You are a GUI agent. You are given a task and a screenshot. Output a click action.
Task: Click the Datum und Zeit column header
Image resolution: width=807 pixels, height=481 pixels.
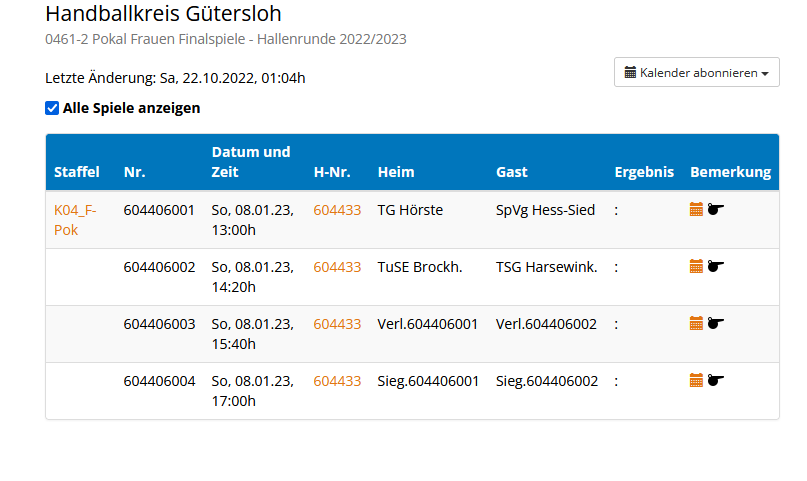(x=251, y=162)
